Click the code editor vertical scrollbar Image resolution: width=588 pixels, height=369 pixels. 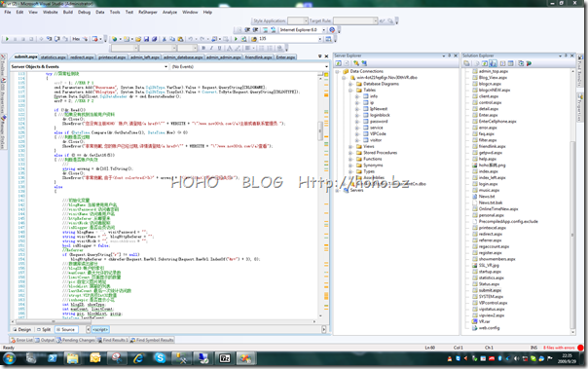pos(320,195)
